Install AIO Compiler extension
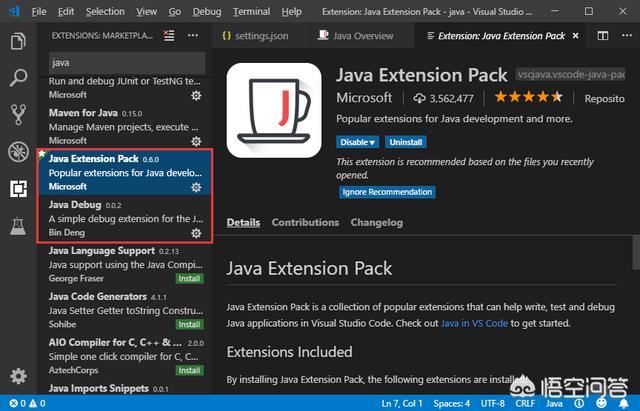This screenshot has width=640, height=411. 189,370
